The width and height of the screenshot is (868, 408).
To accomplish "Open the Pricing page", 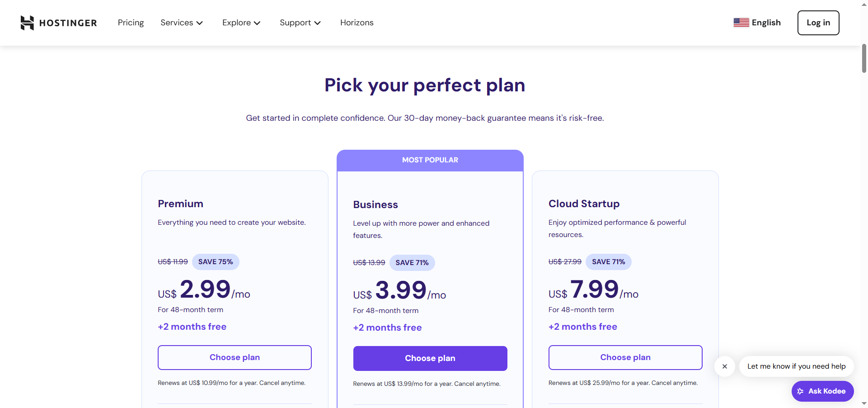I will click(x=131, y=23).
